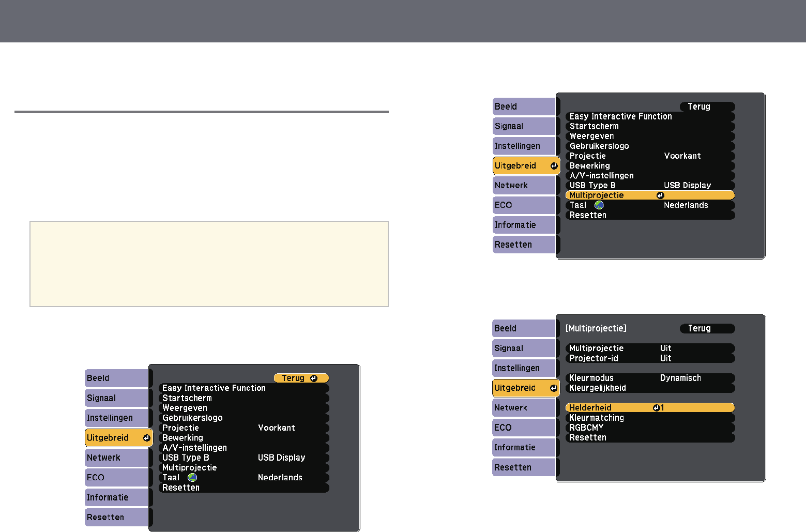This screenshot has height=532, width=806.
Task: Open the Kleurgelijkheid setting
Action: pyautogui.click(x=650, y=388)
